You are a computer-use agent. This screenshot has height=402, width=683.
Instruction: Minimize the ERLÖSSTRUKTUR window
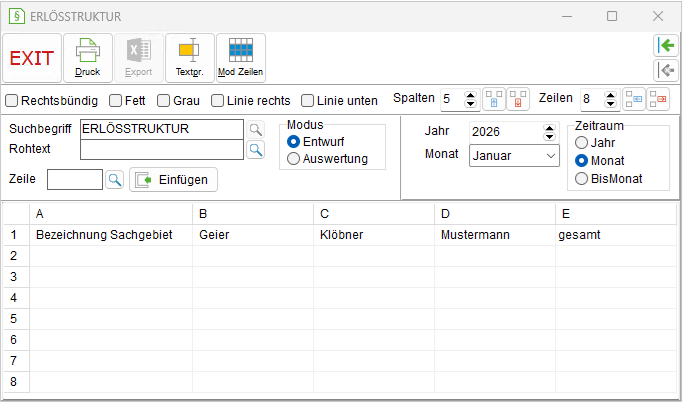[x=567, y=17]
